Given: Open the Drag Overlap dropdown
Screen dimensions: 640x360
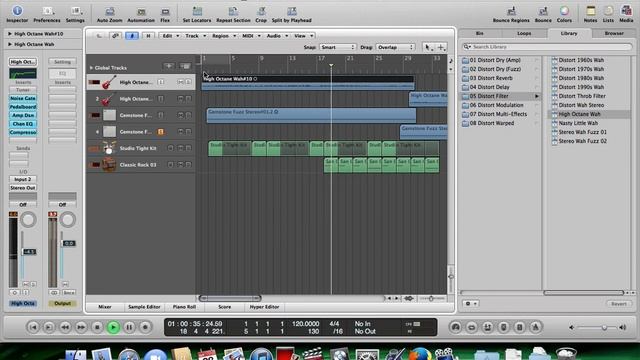Looking at the screenshot, I should point(395,47).
